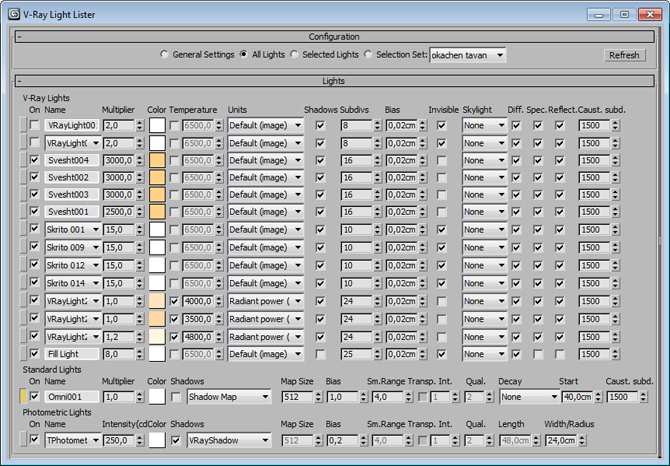The height and width of the screenshot is (466, 670).
Task: Click the Omni001 Start field 40,0cm
Action: click(x=577, y=397)
